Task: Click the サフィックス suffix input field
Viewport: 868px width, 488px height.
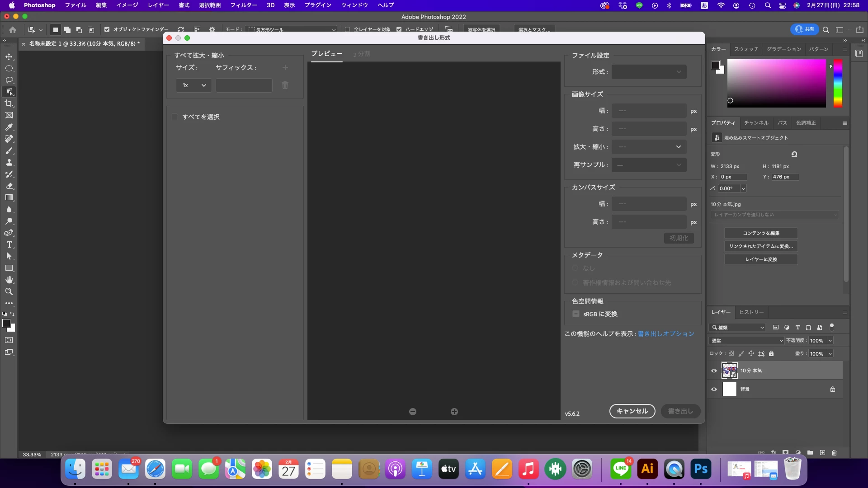Action: pyautogui.click(x=244, y=85)
